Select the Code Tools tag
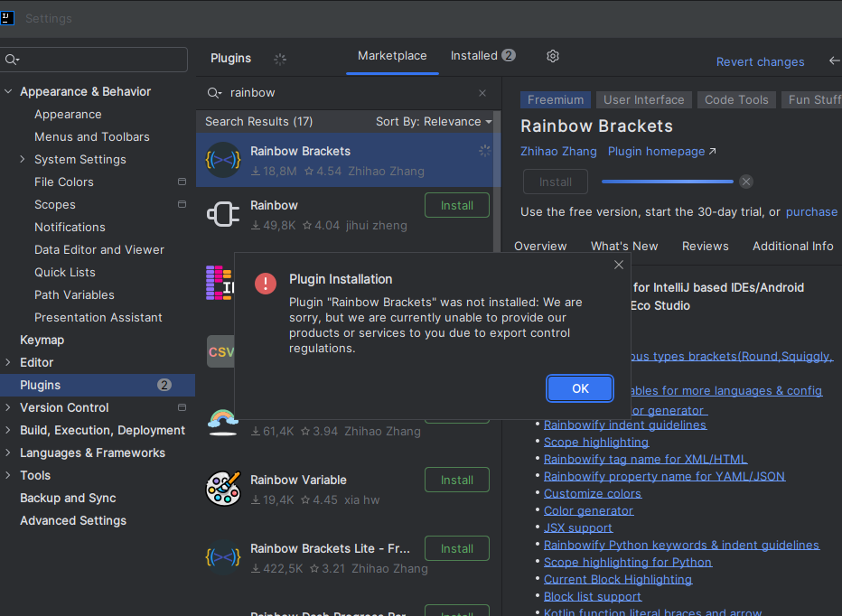 point(736,100)
